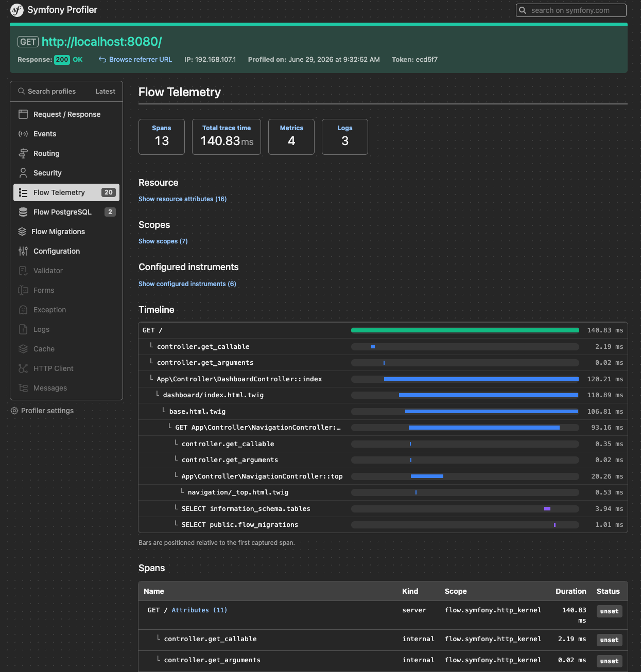Viewport: 641px width, 672px height.
Task: Click the Configuration sliders icon
Action: point(23,251)
